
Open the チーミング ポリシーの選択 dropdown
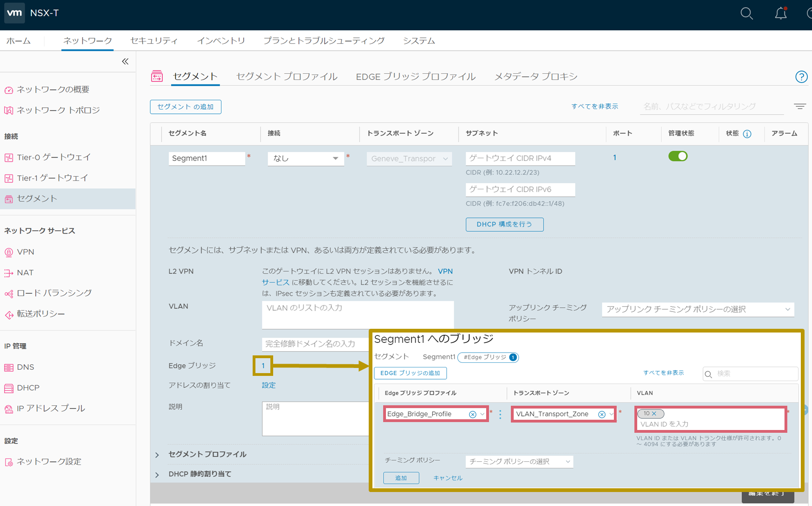519,461
